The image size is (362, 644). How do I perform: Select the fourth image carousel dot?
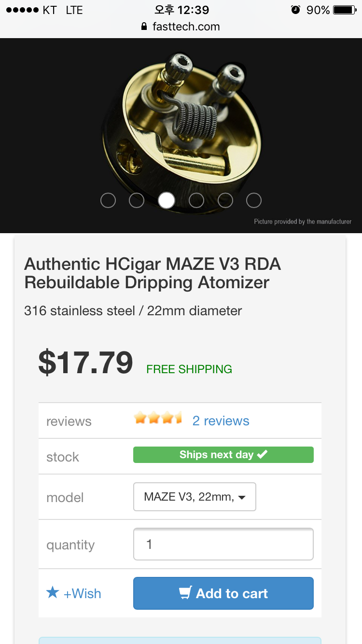point(196,200)
